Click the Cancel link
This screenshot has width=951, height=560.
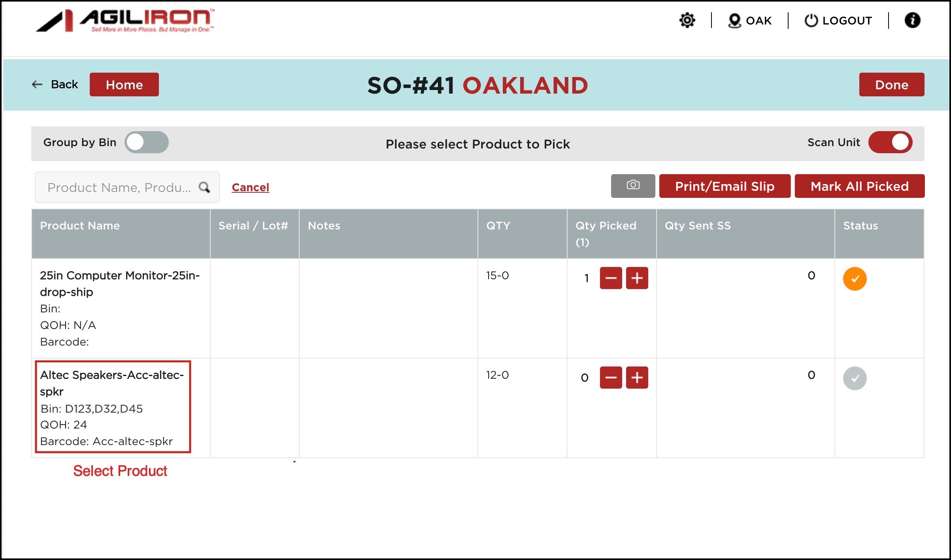(x=250, y=187)
